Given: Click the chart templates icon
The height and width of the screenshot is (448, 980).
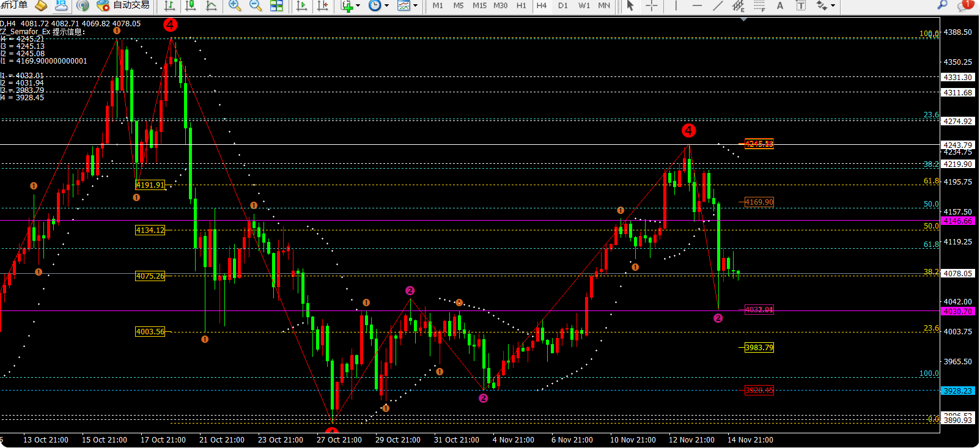Looking at the screenshot, I should point(403,6).
